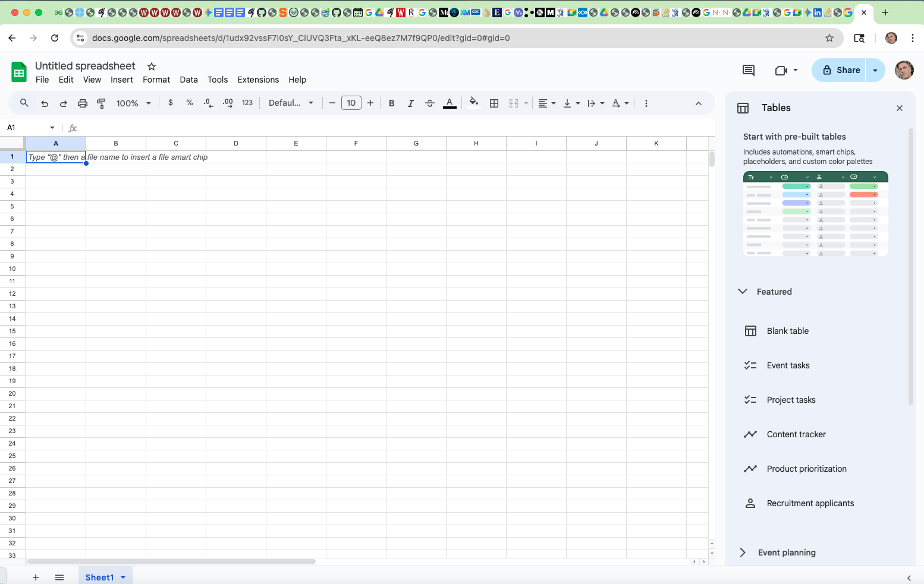Open the borders tool
924x584 pixels.
pyautogui.click(x=494, y=103)
